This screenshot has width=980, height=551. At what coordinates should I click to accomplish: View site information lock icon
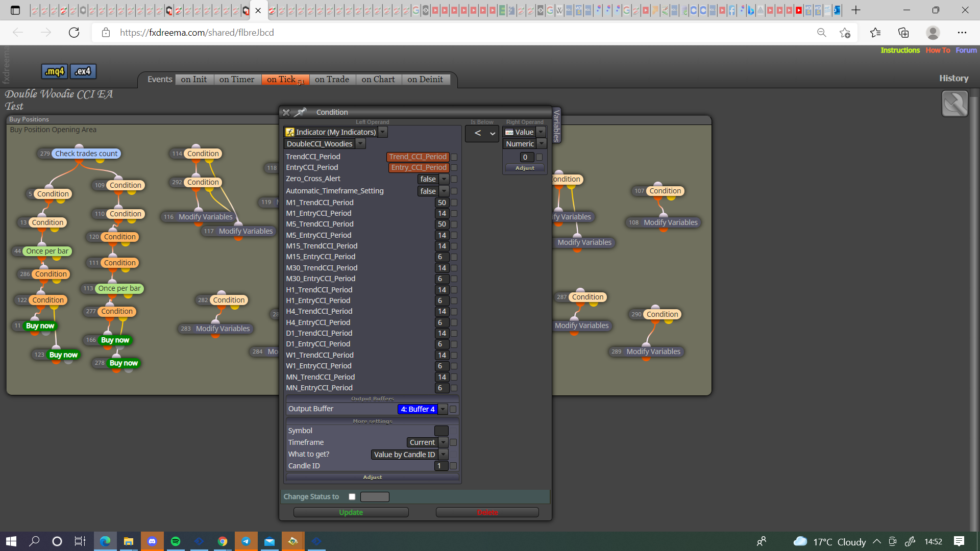pos(106,33)
